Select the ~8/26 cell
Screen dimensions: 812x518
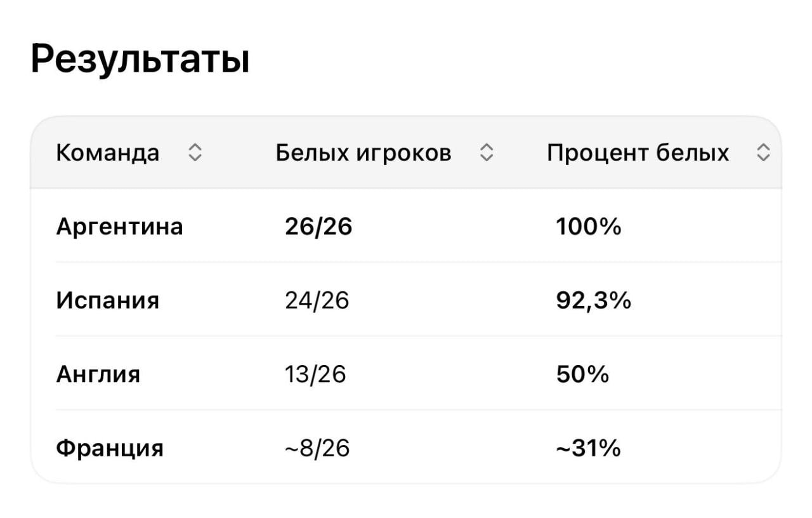pos(317,449)
